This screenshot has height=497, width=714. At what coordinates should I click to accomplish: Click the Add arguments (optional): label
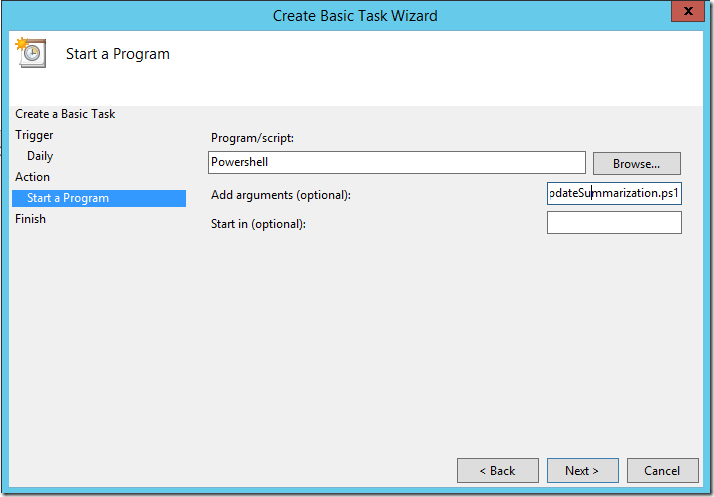[x=280, y=195]
